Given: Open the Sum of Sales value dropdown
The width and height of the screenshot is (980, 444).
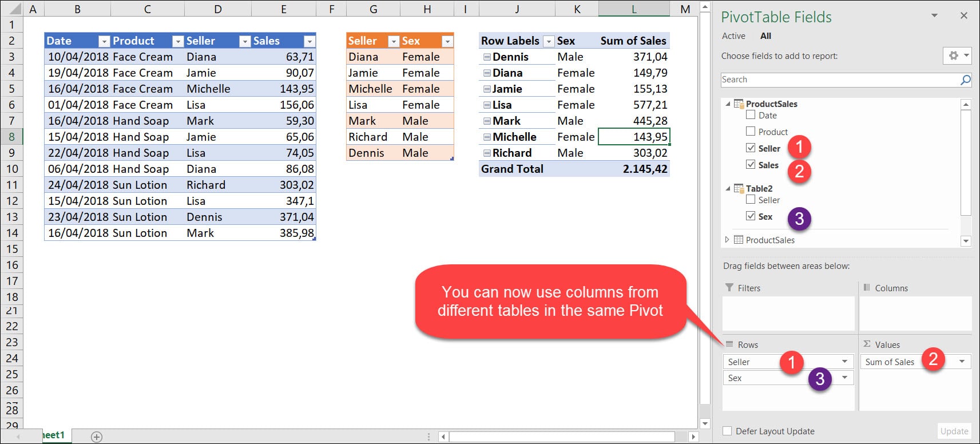Looking at the screenshot, I should coord(962,362).
